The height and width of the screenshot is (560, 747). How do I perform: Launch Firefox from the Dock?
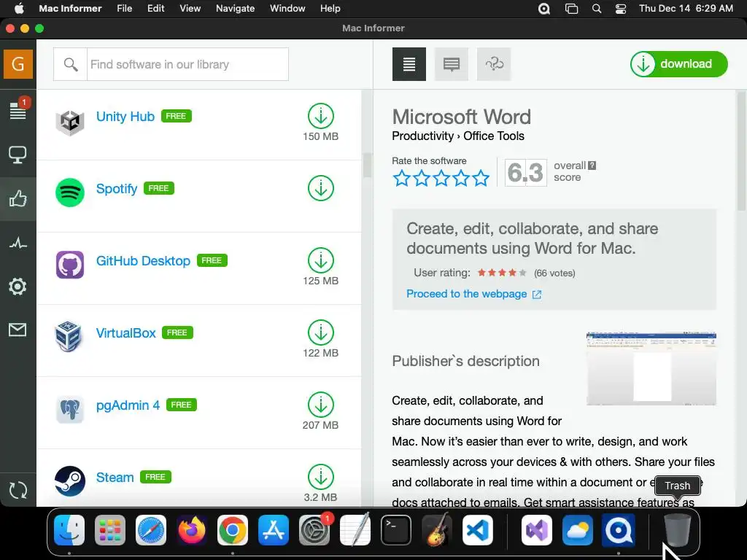point(192,530)
